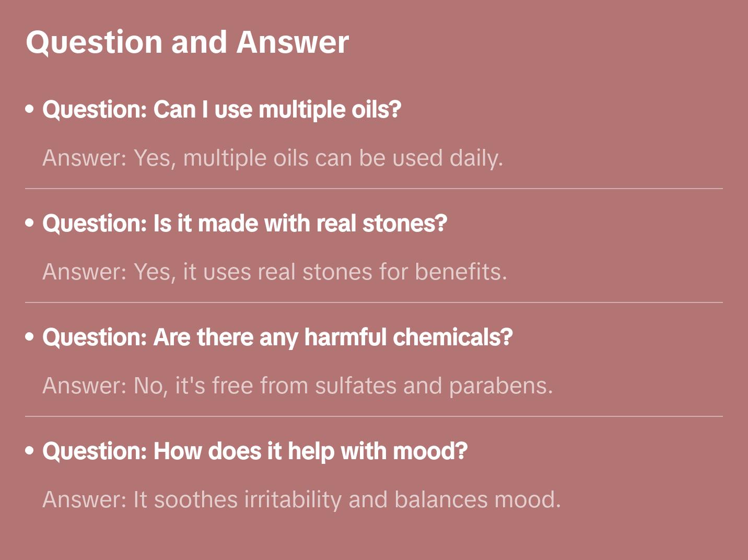Click the divider line below the sulfates answer
The image size is (748, 560).
pyautogui.click(x=373, y=416)
